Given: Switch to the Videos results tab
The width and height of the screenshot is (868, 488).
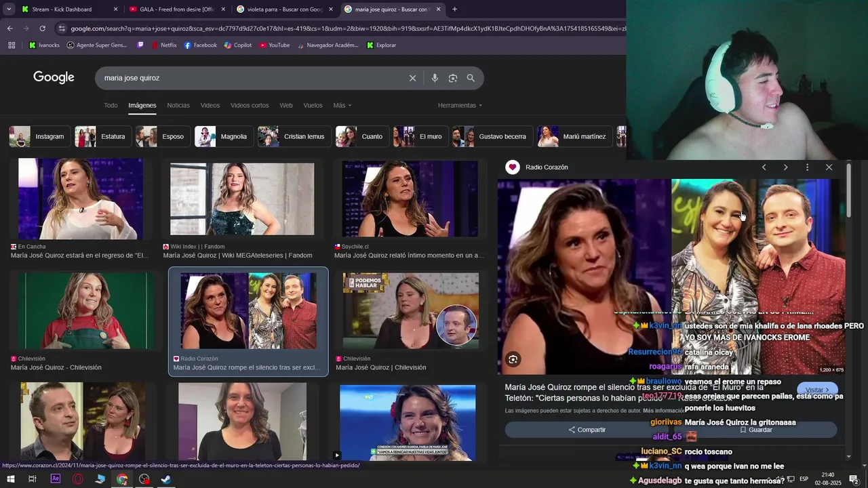Looking at the screenshot, I should click(210, 106).
